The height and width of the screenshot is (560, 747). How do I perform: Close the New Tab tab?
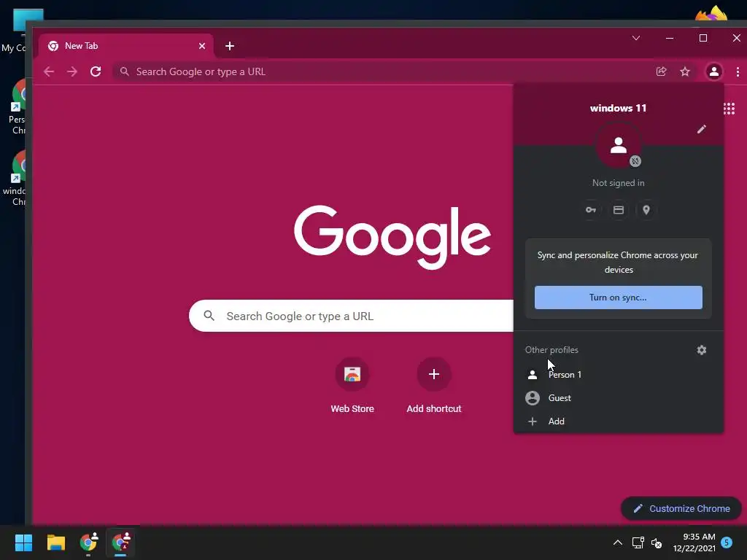tap(202, 46)
